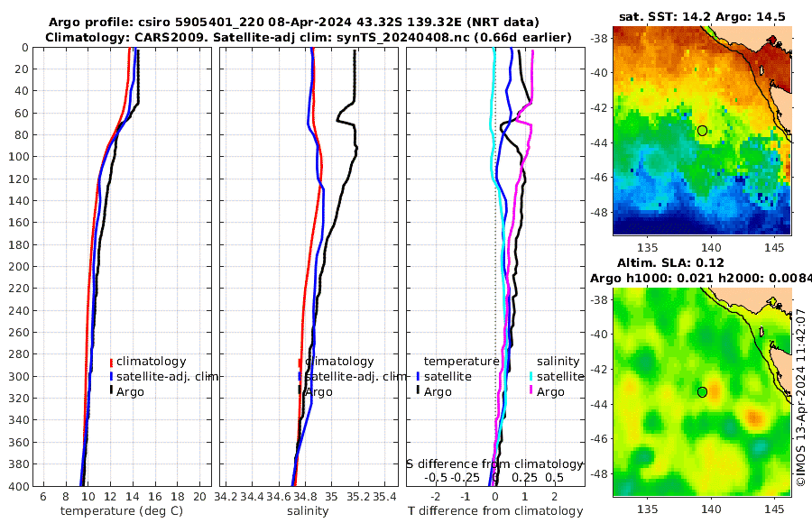Viewport: 812px width, 523px height.
Task: Click the 'sat. SST: 14.2 Argo: 14.5' title
Action: tap(702, 16)
